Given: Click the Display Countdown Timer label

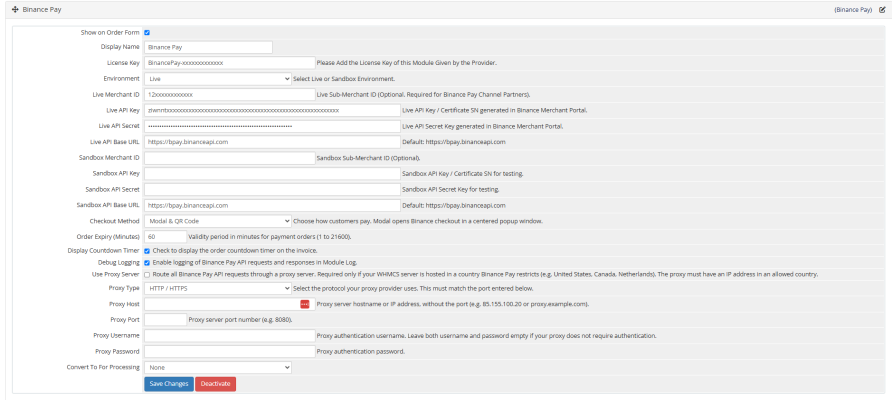Looking at the screenshot, I should pos(103,250).
